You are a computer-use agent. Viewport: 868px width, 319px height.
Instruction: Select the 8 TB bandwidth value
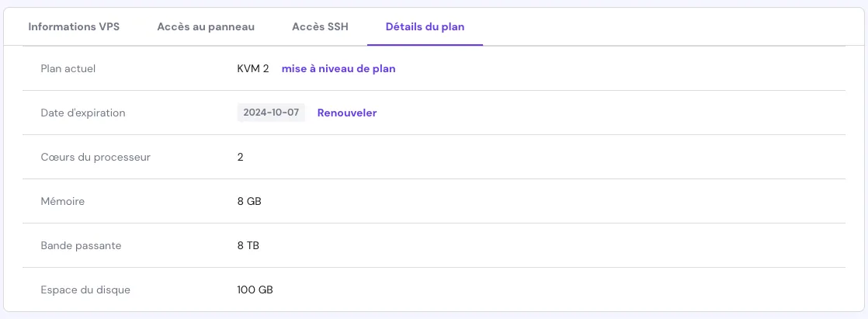248,245
